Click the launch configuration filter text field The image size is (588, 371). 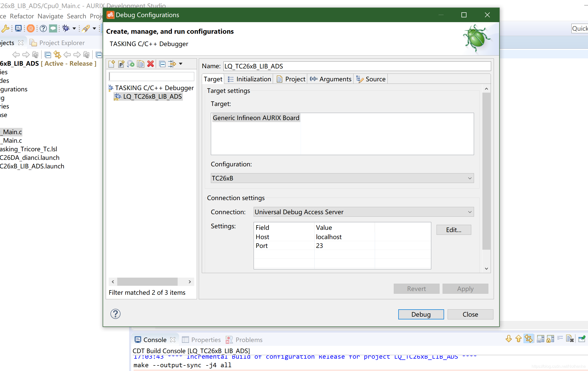pyautogui.click(x=151, y=77)
